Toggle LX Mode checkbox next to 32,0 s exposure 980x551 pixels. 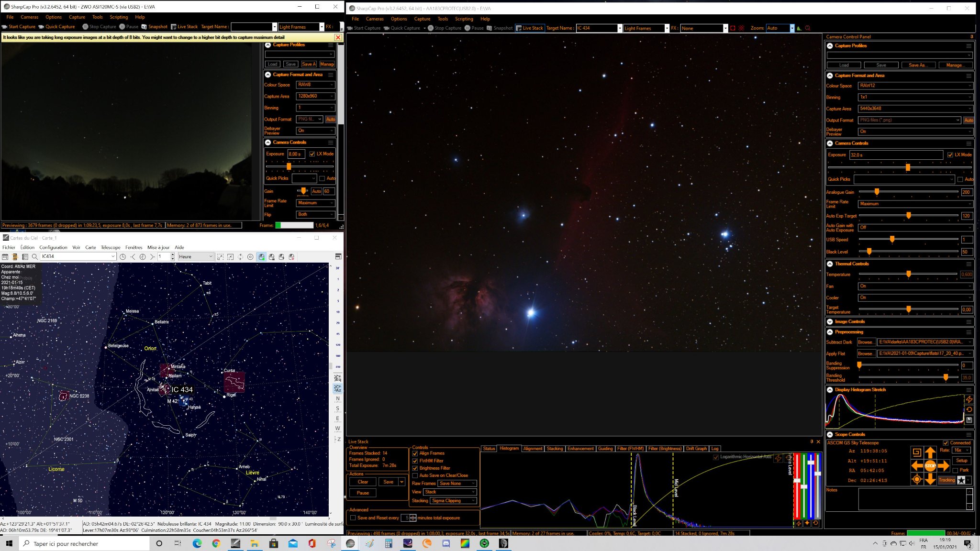950,155
